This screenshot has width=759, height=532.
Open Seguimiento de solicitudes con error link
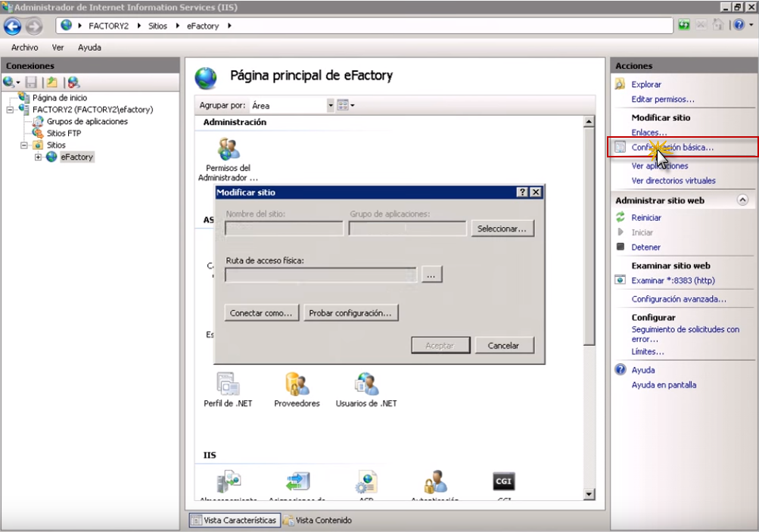point(686,334)
